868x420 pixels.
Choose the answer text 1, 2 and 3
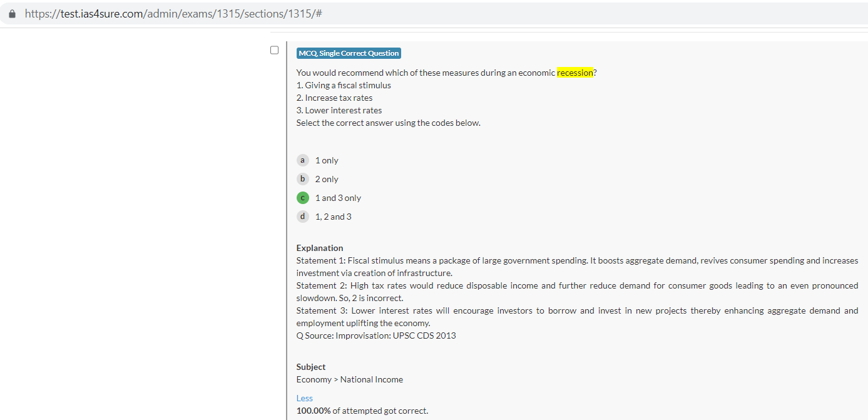coord(333,217)
